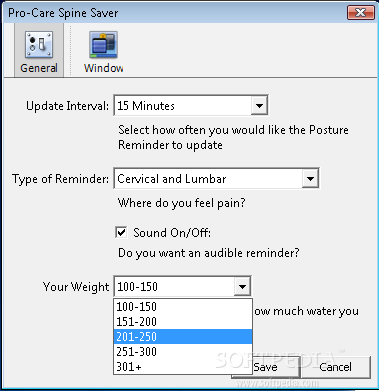Toggle the Sound On/Off checkbox
The image size is (379, 391).
point(121,232)
